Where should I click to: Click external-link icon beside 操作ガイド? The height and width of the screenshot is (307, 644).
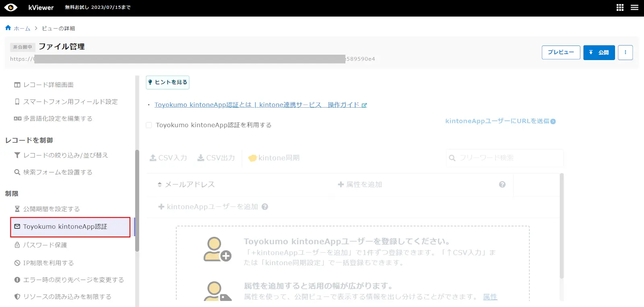pos(364,105)
